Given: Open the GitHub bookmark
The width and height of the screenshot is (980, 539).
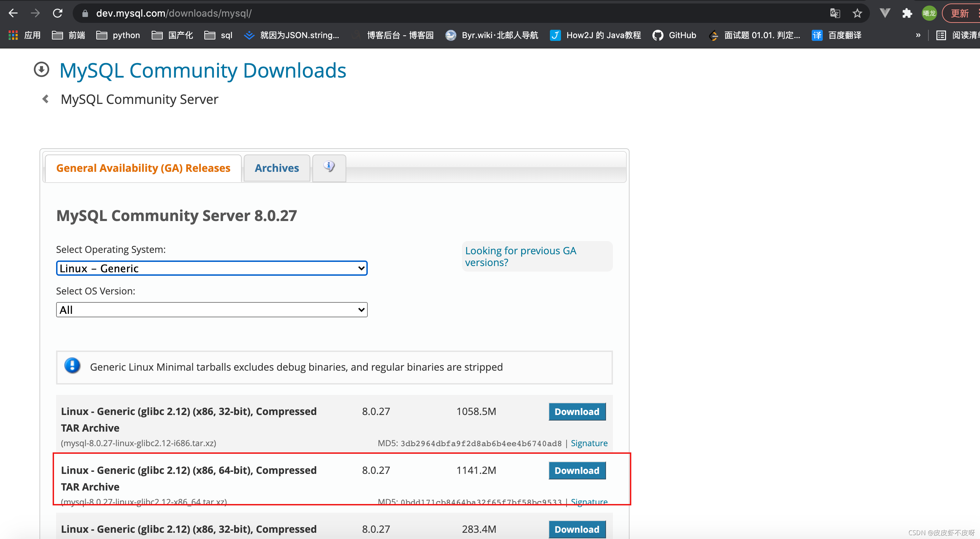Looking at the screenshot, I should click(x=674, y=35).
